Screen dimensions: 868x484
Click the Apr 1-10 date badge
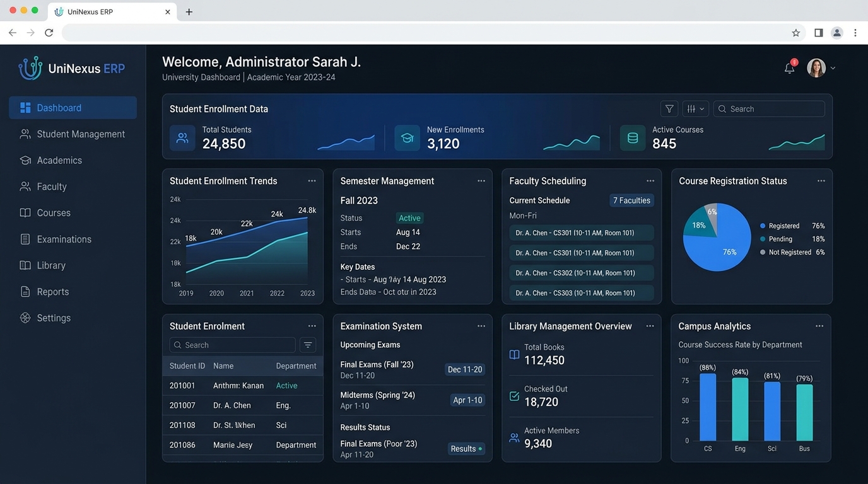click(x=467, y=400)
